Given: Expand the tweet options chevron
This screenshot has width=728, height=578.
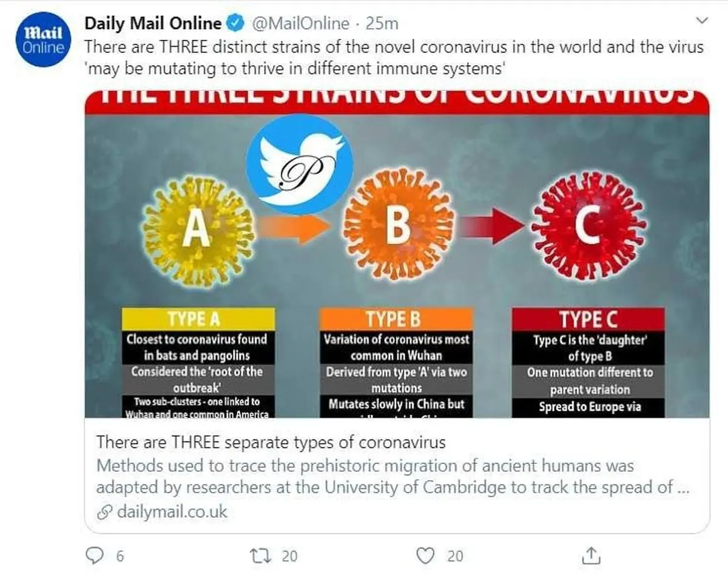Looking at the screenshot, I should [702, 21].
